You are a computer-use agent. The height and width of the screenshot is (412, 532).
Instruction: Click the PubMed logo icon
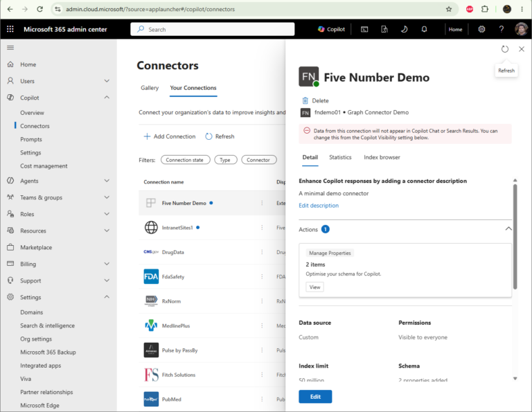point(151,399)
